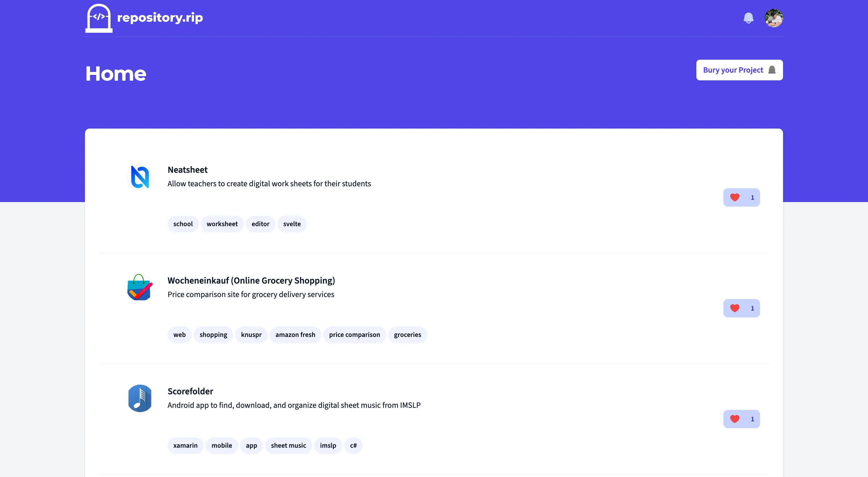Open the notification bell

pos(748,18)
